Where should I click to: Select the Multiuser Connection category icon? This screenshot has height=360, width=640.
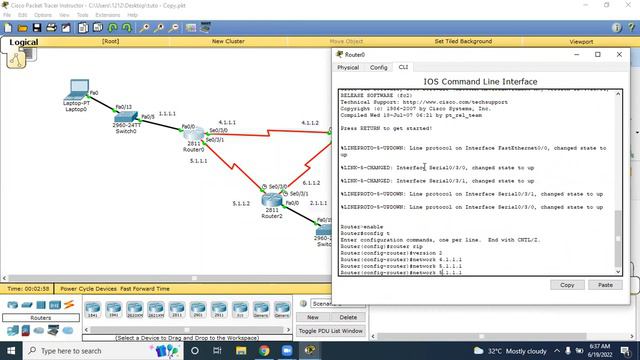[68, 331]
